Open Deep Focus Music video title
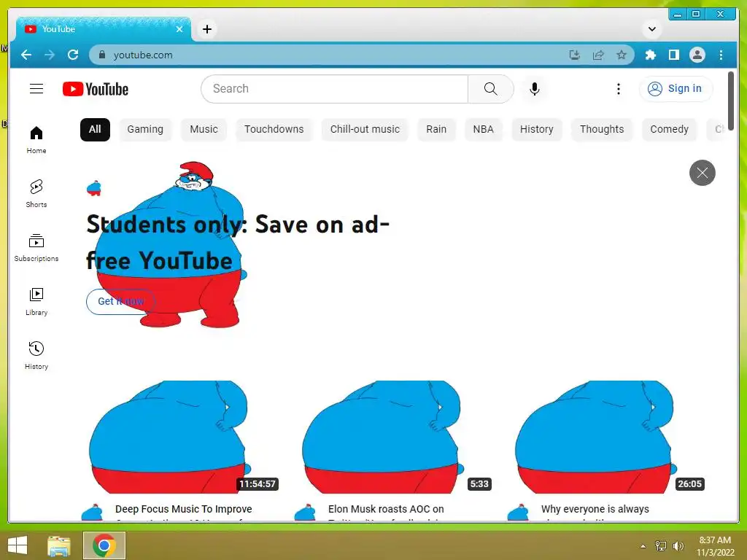 coord(183,509)
